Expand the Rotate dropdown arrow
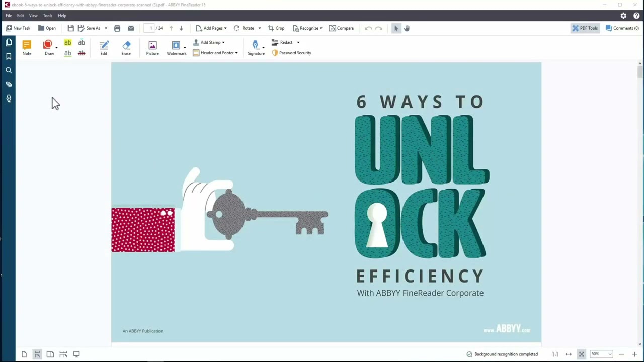 (x=260, y=28)
